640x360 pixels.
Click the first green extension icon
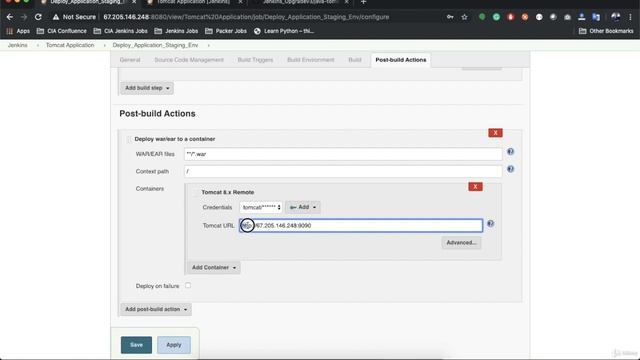point(482,17)
